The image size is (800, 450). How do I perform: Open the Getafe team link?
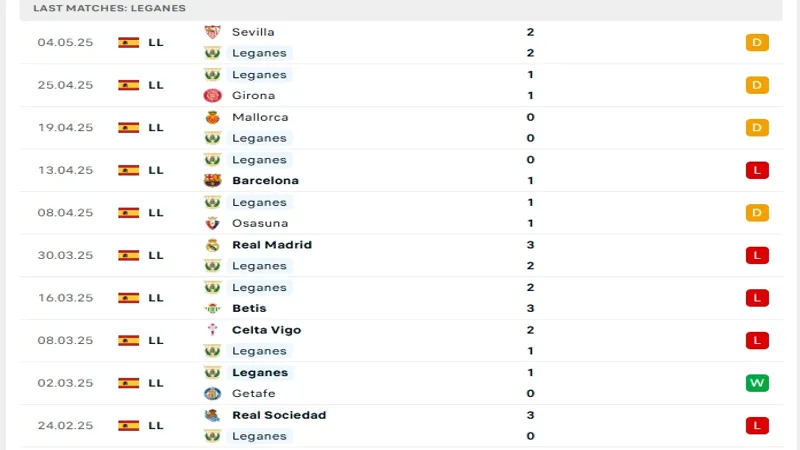coord(253,393)
